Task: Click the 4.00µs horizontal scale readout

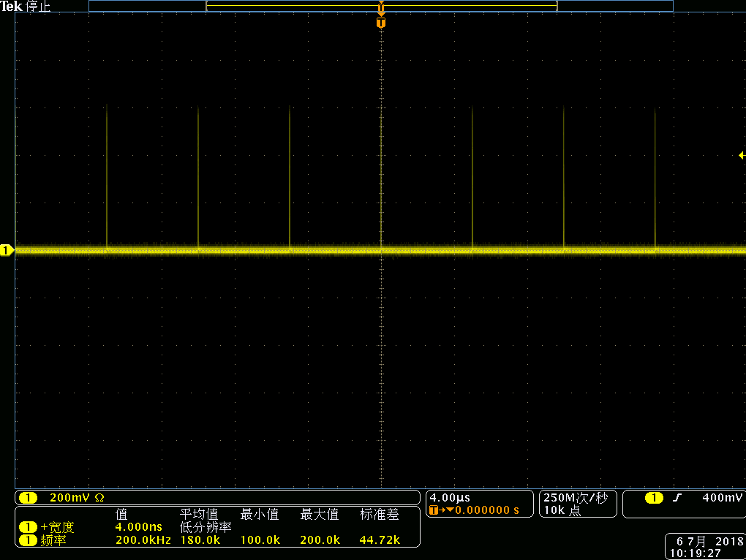Action: point(450,498)
